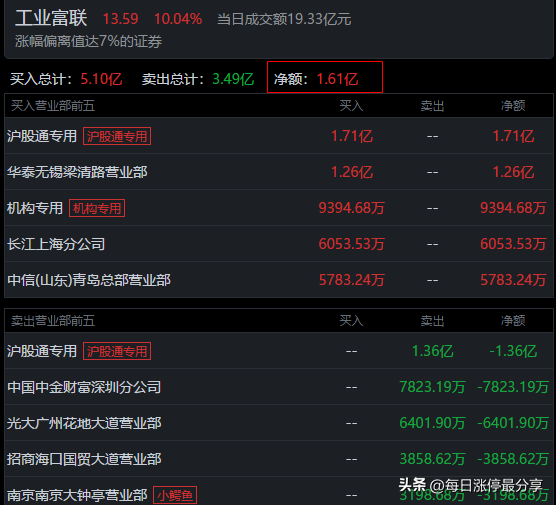The height and width of the screenshot is (505, 556).
Task: Click -3858.62万 net amount
Action: tap(513, 459)
